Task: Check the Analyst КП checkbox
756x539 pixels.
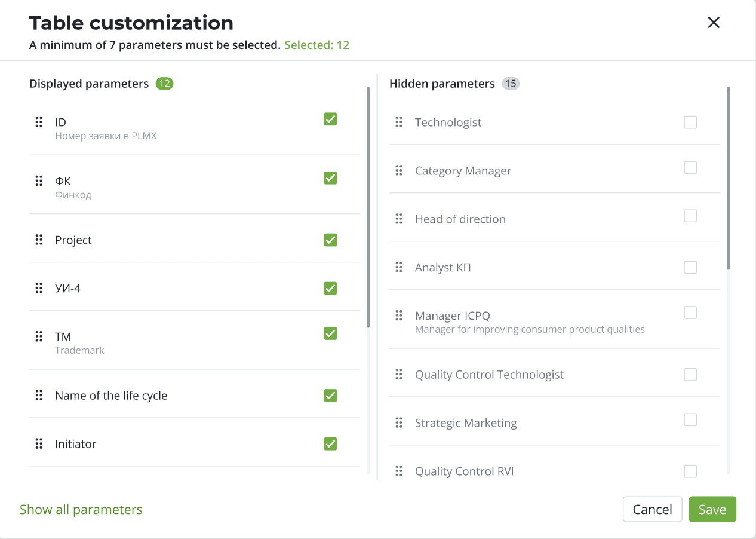Action: [x=690, y=267]
